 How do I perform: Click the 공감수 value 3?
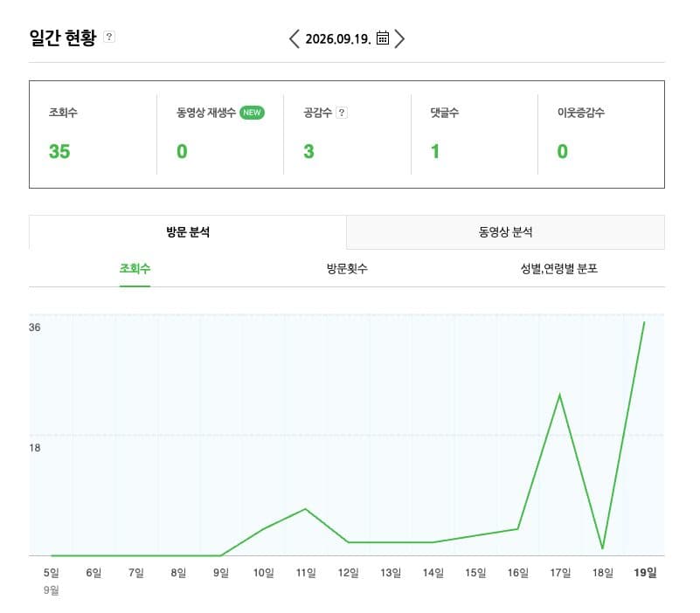click(308, 151)
